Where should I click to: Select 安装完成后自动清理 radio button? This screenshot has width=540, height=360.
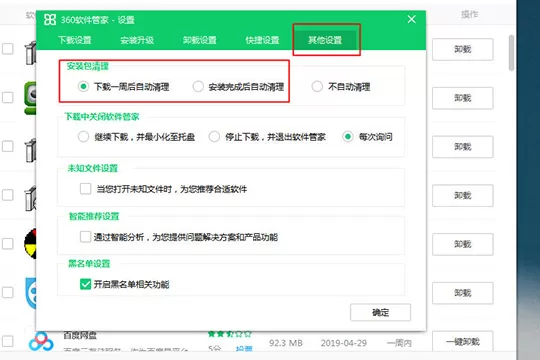click(x=198, y=86)
